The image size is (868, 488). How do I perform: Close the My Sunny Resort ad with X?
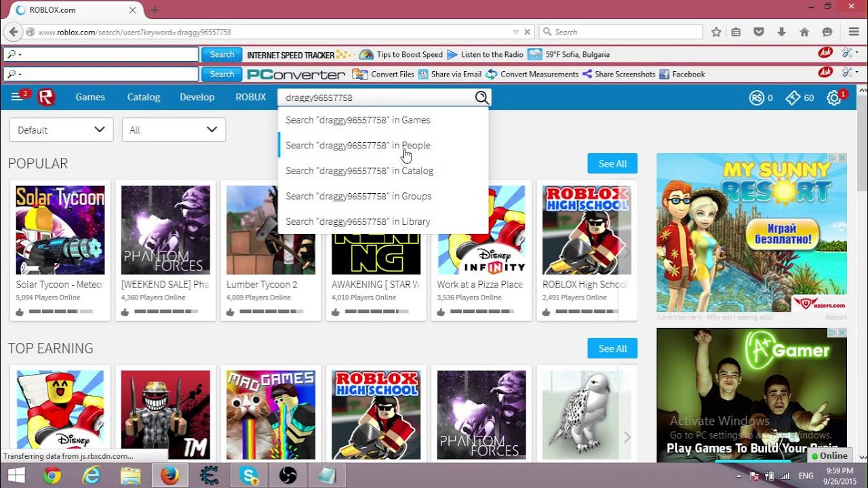point(842,158)
